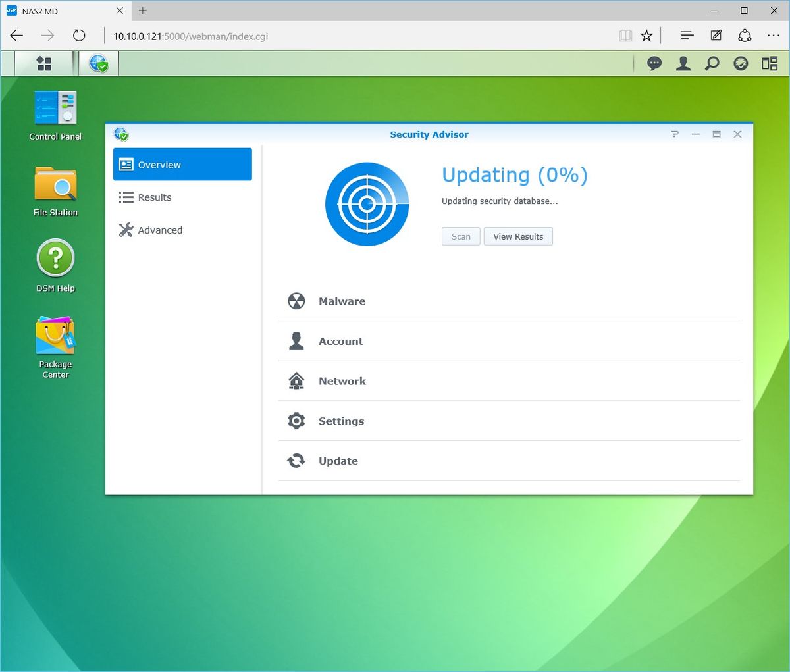Launch File Station from the desktop
The height and width of the screenshot is (672, 790).
coord(55,192)
